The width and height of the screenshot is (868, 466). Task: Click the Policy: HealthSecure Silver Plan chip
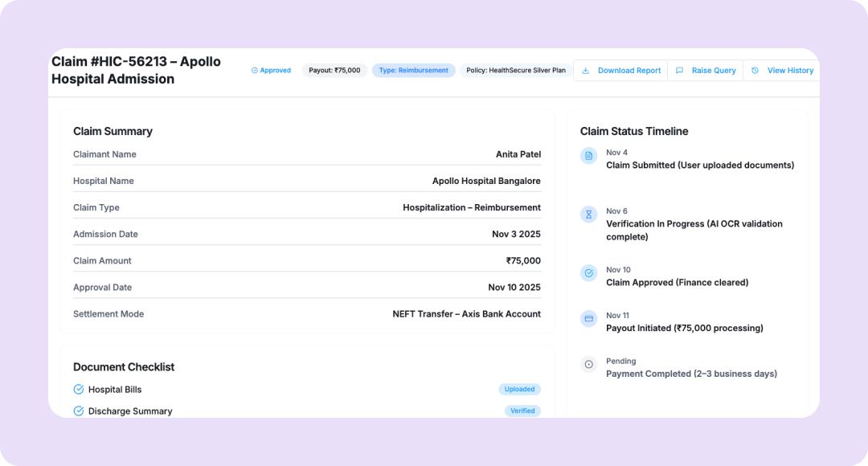(515, 71)
